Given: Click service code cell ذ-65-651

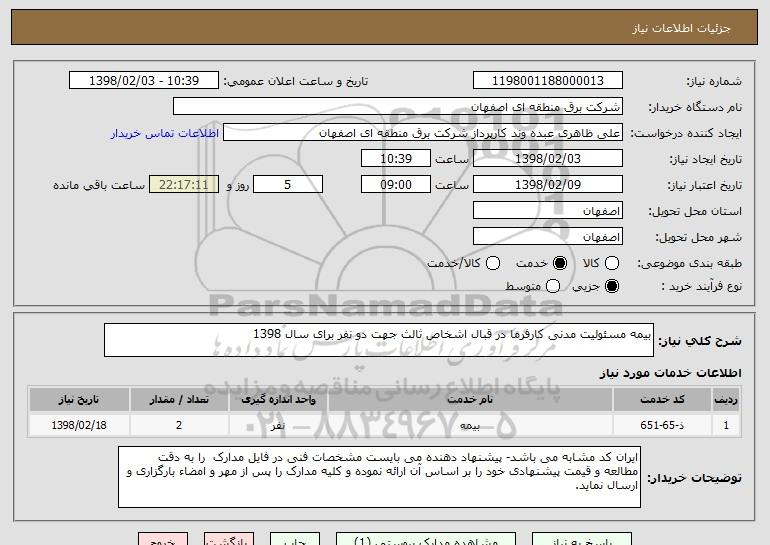Looking at the screenshot, I should coord(662,425).
